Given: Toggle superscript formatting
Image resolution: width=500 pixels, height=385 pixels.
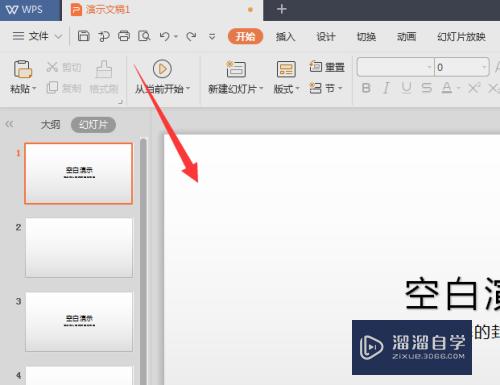Looking at the screenshot, I should click(x=474, y=88).
